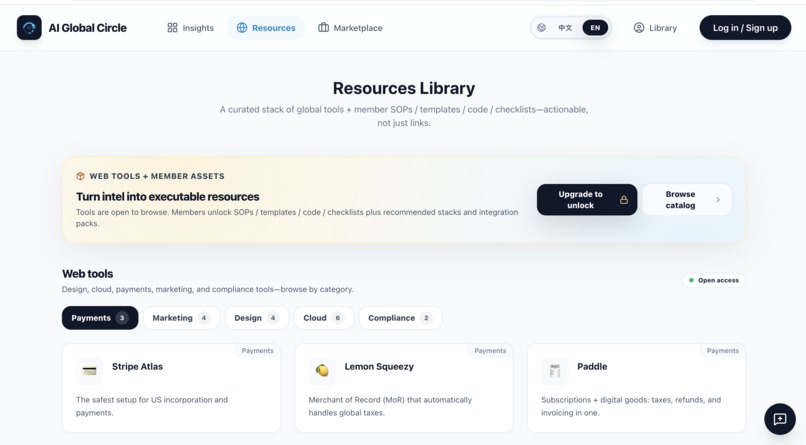Click the Payments tag on the Lemon Squeezy card
Image resolution: width=806 pixels, height=445 pixels.
pos(490,350)
